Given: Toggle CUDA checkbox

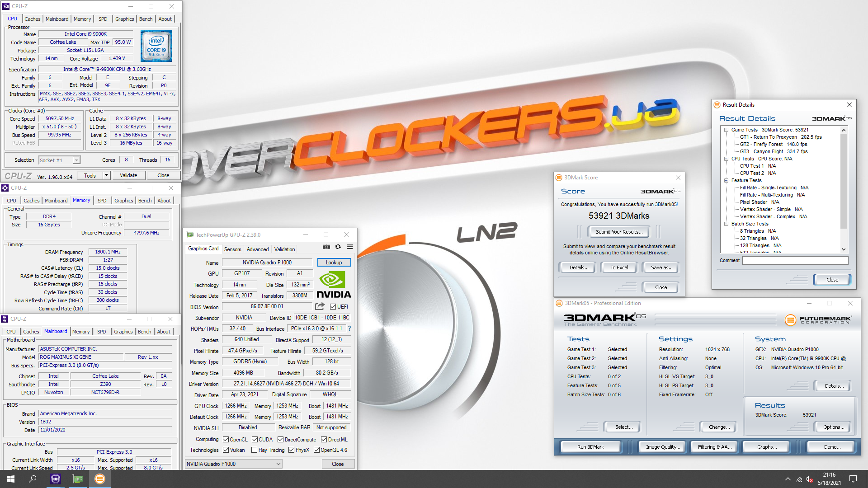Looking at the screenshot, I should (x=255, y=440).
